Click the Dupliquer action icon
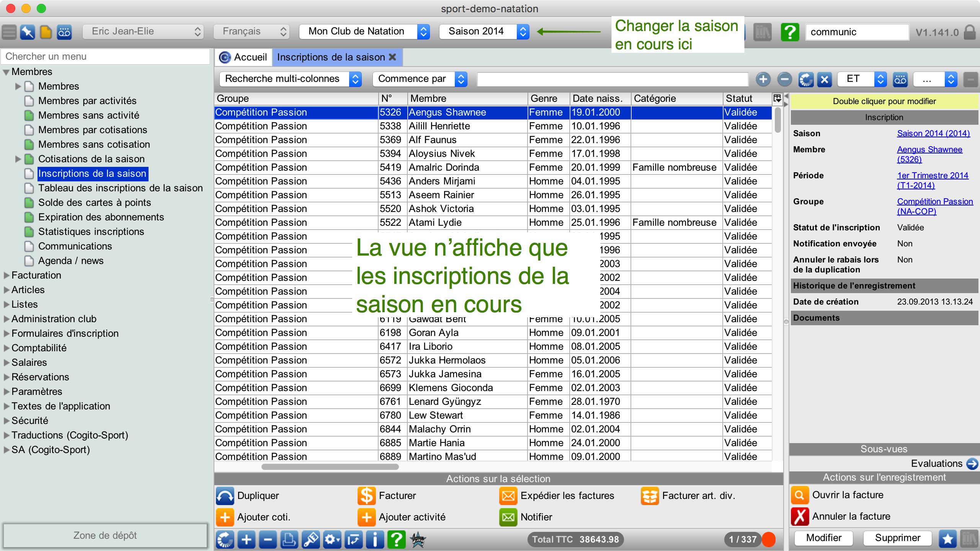Screen dimensions: 980x551 click(225, 496)
